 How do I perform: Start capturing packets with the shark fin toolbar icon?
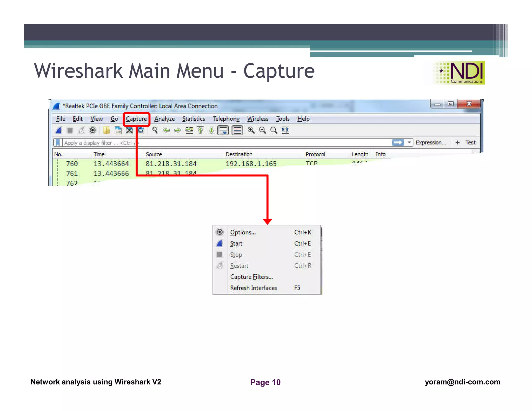pyautogui.click(x=59, y=130)
